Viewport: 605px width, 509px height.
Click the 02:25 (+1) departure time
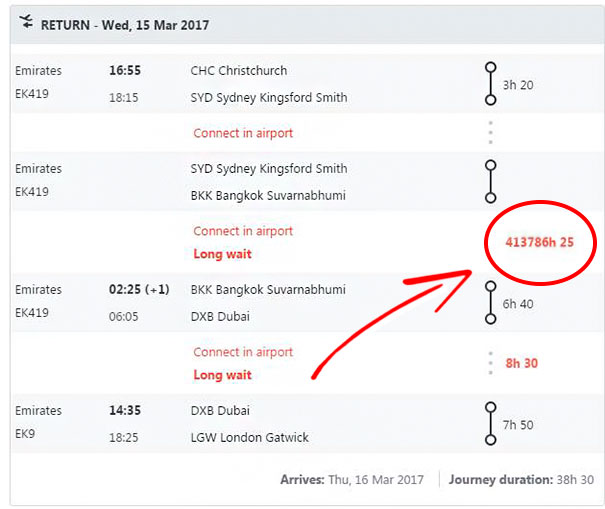click(x=139, y=289)
